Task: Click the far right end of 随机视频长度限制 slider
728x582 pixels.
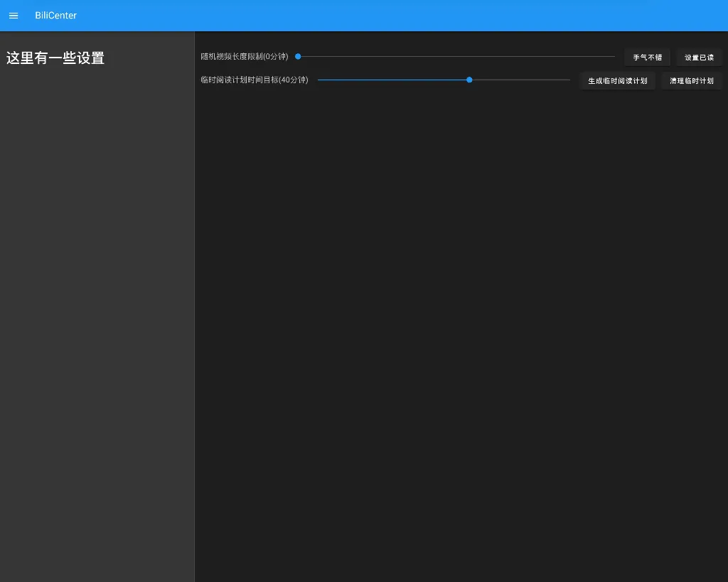Action: pos(614,56)
